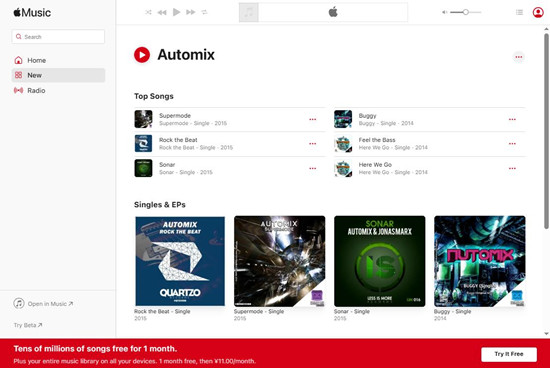The image size is (550, 368).
Task: Click the Buggy song artwork thumbnail
Action: (343, 119)
